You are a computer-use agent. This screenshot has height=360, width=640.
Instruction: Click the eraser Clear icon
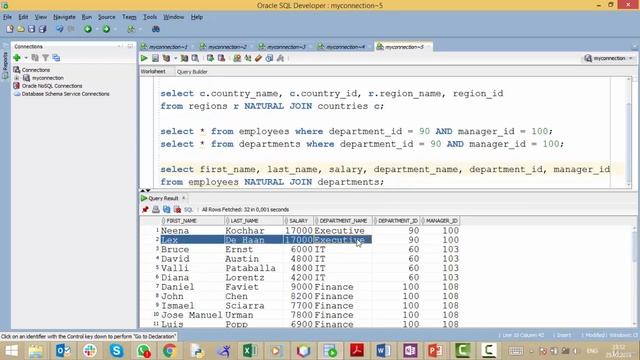pos(258,58)
